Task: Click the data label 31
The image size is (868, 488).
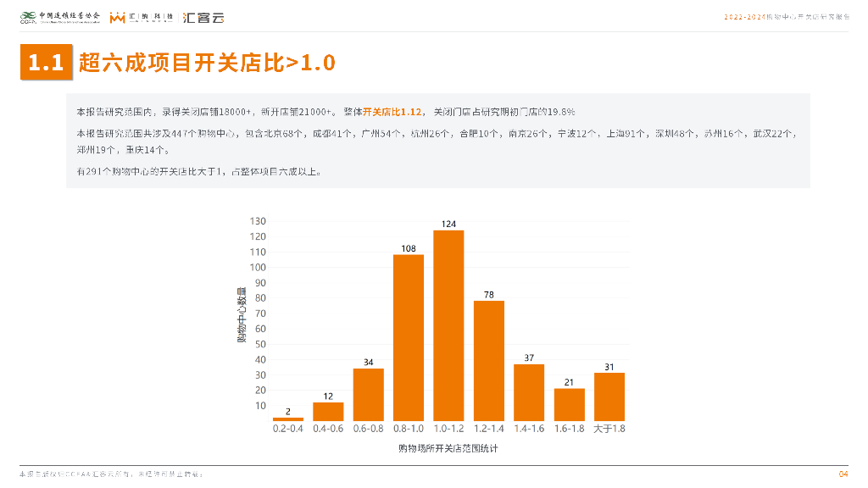Action: point(609,367)
